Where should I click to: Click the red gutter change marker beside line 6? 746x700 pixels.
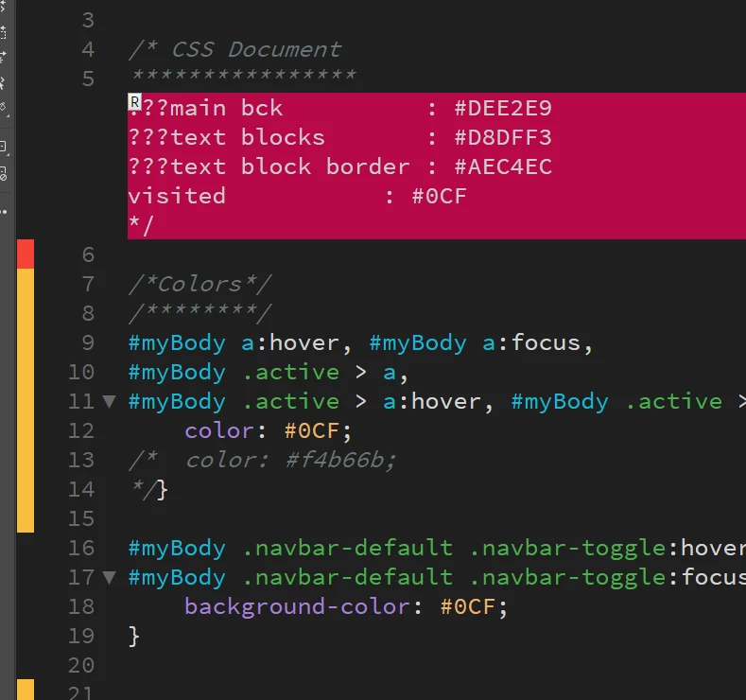(26, 254)
